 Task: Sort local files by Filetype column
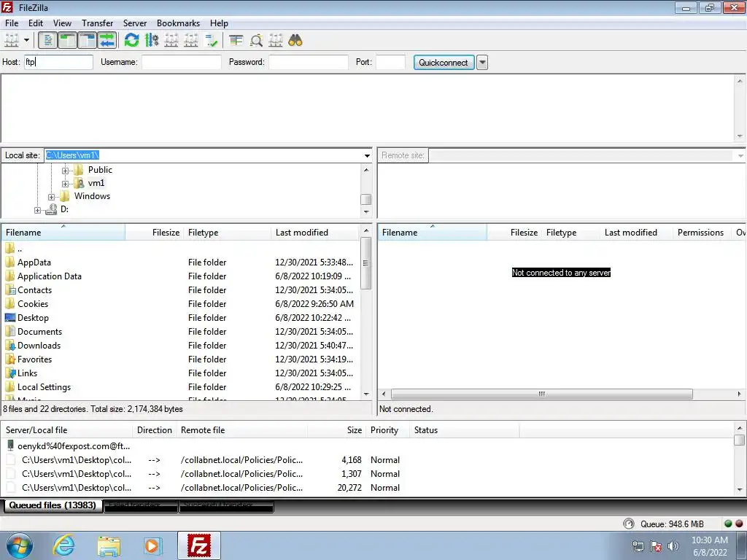(x=228, y=233)
